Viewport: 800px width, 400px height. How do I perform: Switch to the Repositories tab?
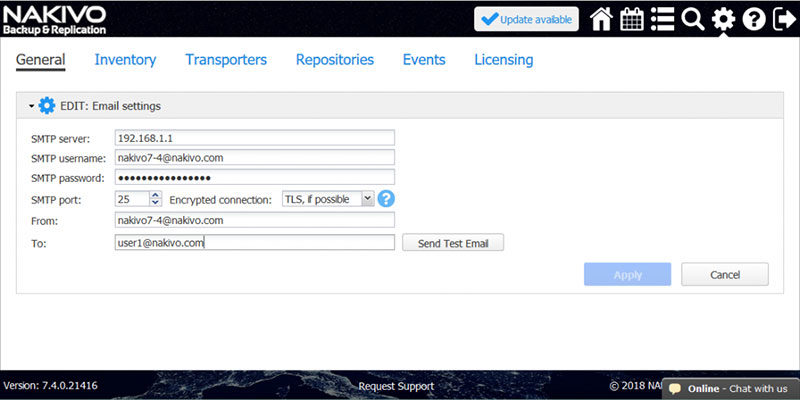click(x=335, y=60)
